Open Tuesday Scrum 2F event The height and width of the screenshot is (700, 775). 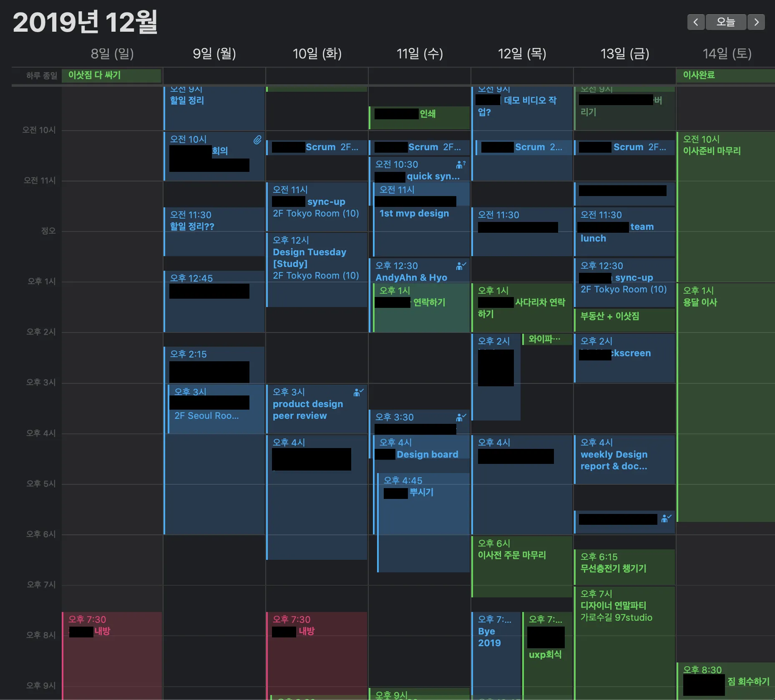point(317,147)
